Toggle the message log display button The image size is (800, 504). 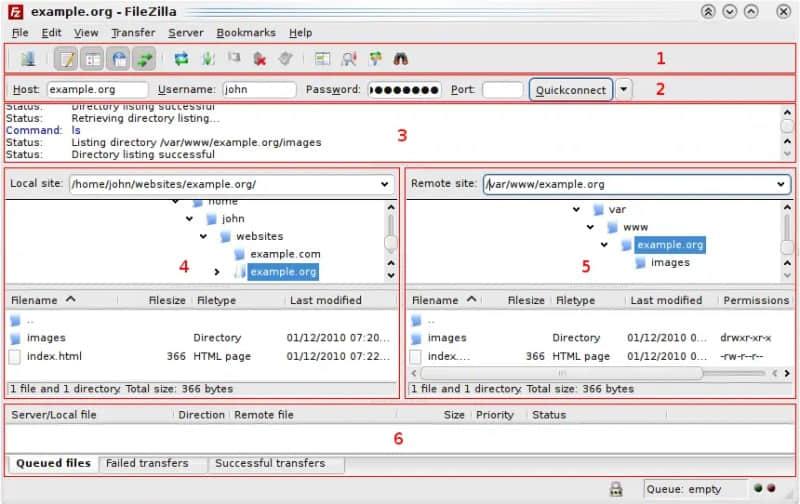coord(66,59)
